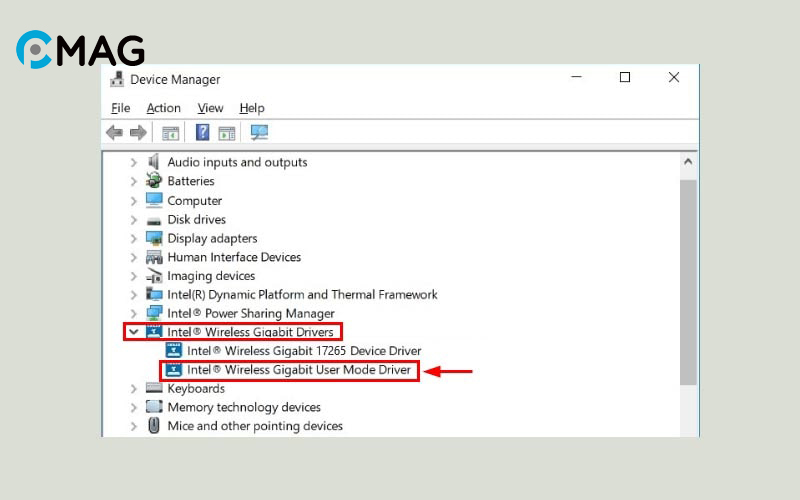The image size is (800, 500).
Task: Close the Device Manager window
Action: coord(673,77)
